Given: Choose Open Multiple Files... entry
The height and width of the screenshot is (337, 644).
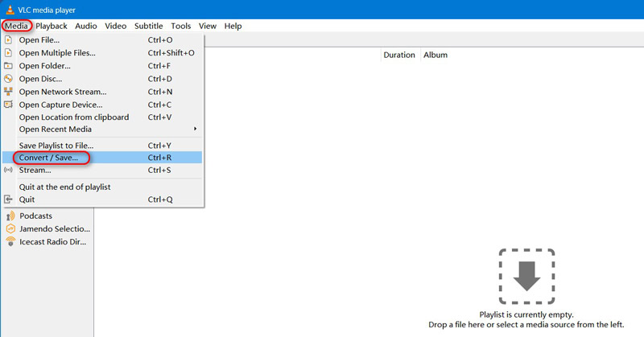Looking at the screenshot, I should click(102, 53).
